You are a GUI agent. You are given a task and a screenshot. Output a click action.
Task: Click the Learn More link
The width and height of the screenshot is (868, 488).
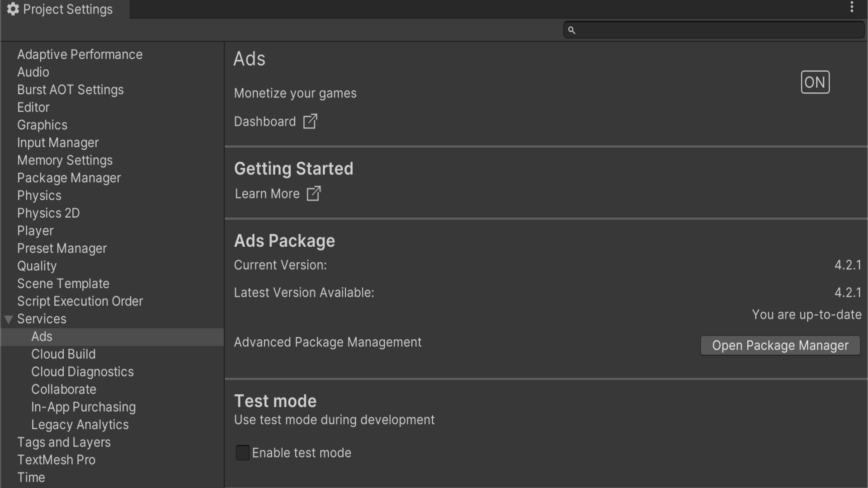tap(267, 193)
